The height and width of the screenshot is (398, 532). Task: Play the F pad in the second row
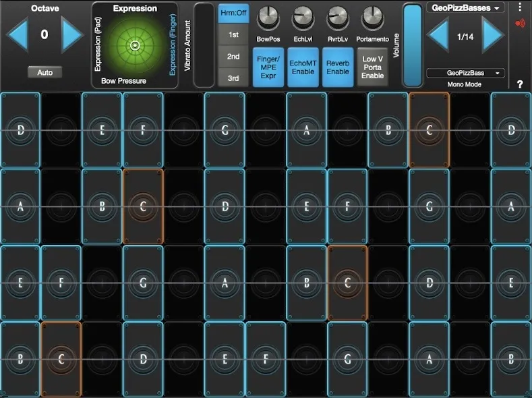click(347, 206)
